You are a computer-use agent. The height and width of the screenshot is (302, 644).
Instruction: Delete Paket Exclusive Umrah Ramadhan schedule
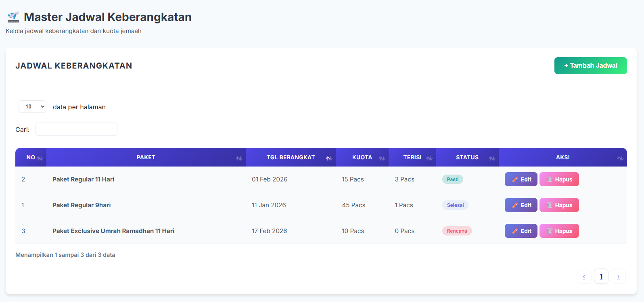click(559, 231)
